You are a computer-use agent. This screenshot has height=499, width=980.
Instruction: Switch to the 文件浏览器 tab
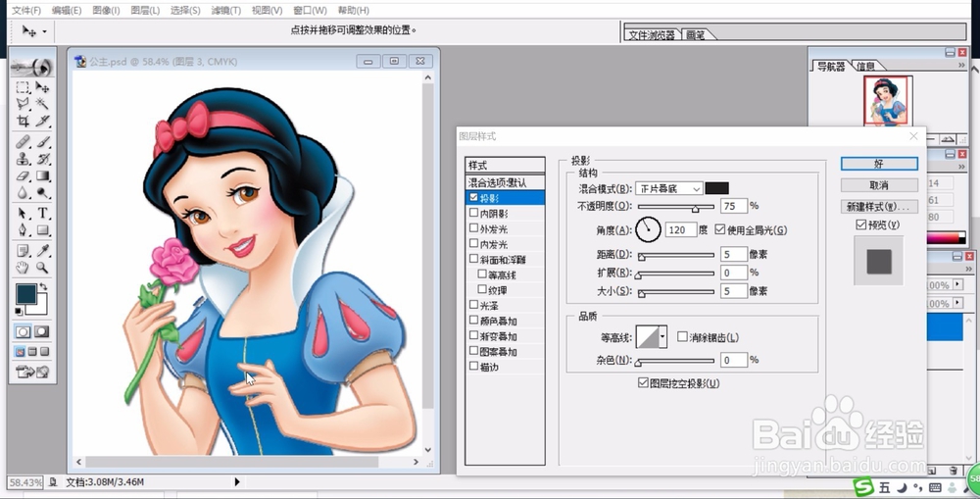coord(652,35)
